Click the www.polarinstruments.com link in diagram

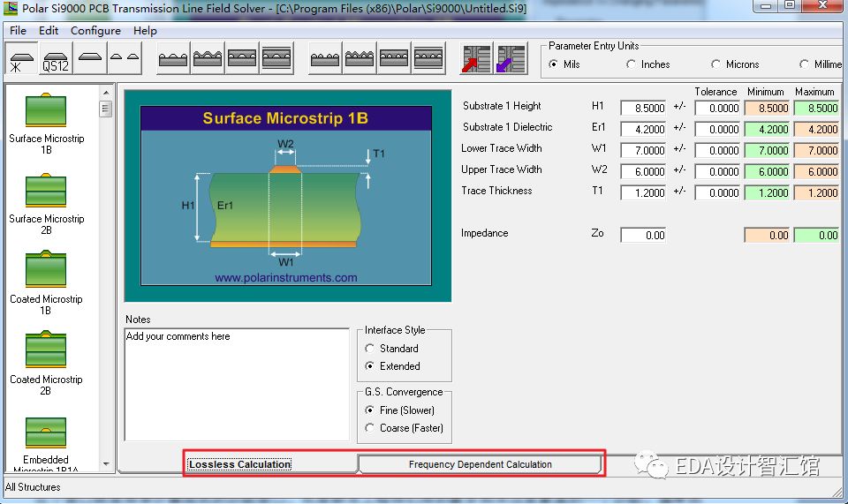pos(286,278)
